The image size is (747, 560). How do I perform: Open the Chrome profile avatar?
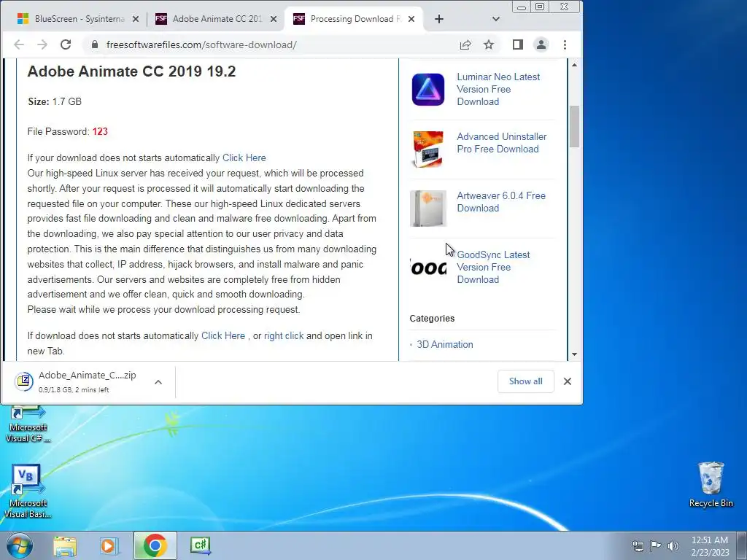(541, 44)
